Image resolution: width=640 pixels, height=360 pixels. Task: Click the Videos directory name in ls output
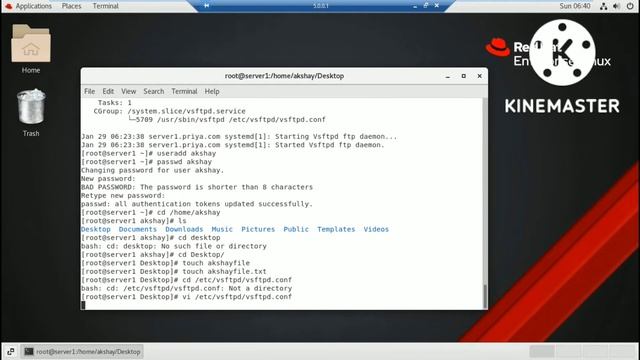pos(376,229)
